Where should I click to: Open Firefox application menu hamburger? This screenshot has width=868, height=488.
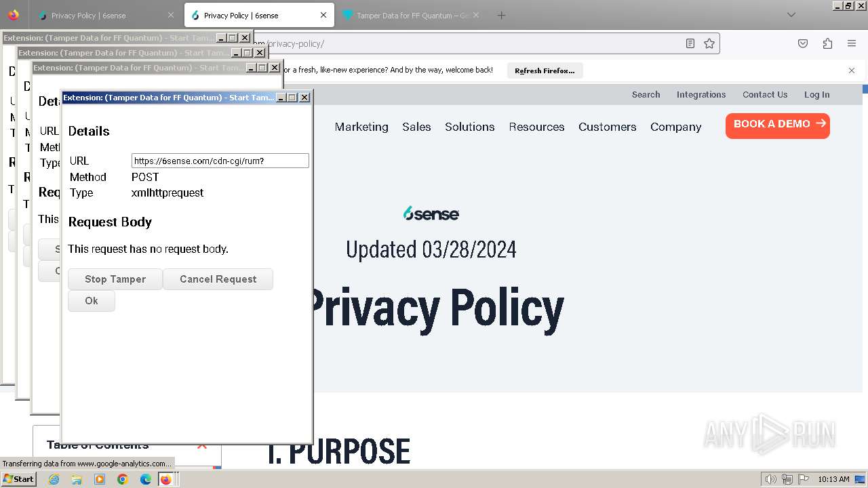[x=852, y=43]
